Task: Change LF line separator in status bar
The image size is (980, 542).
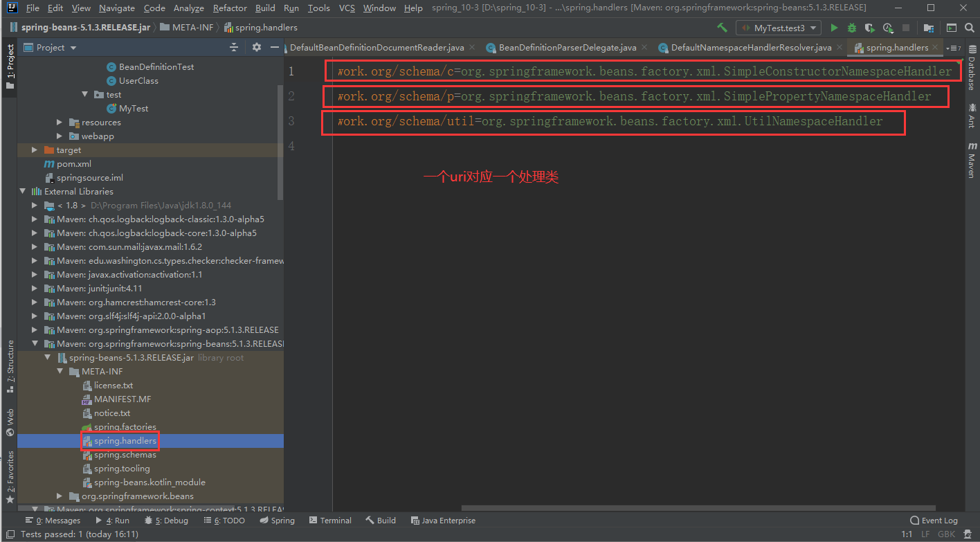Action: coord(925,534)
